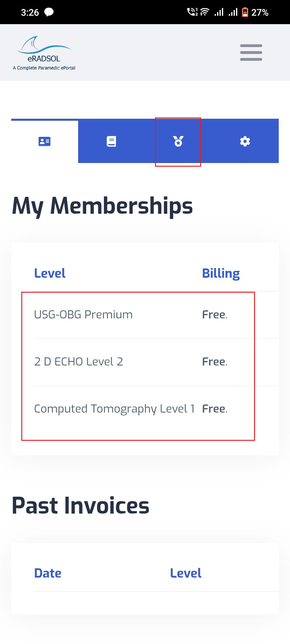Click the Billing column header

click(x=221, y=274)
